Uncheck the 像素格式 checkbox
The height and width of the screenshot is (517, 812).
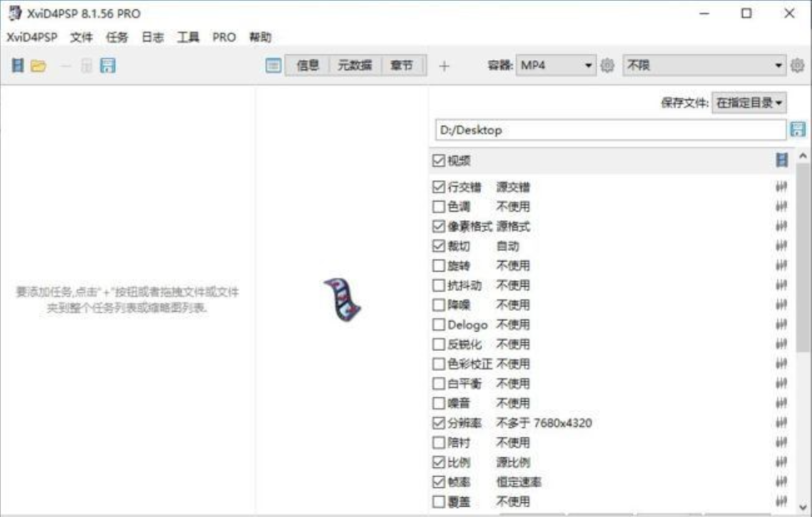coord(439,226)
